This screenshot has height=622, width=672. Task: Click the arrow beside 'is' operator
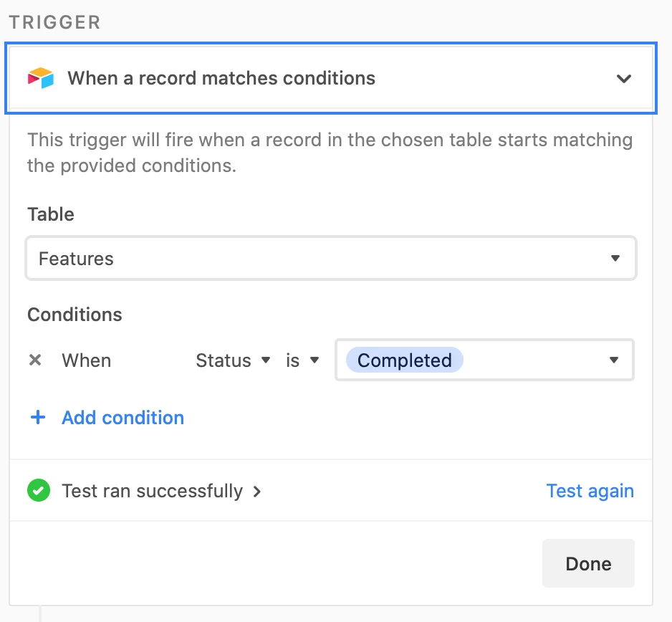click(315, 360)
